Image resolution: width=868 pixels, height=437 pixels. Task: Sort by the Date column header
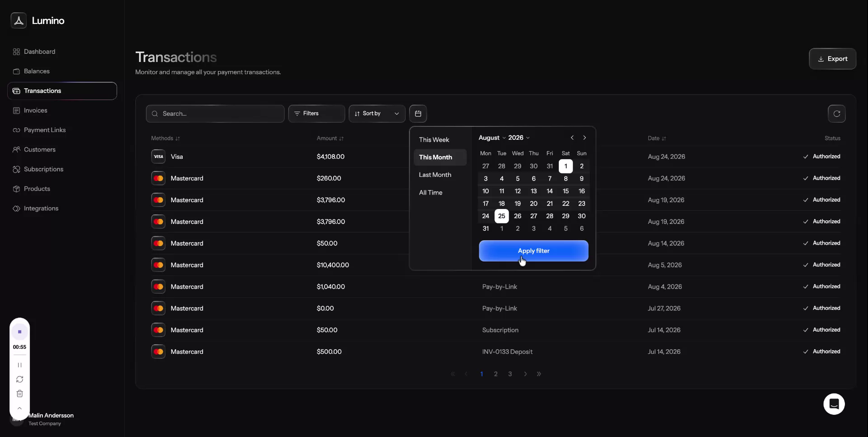[x=657, y=138]
